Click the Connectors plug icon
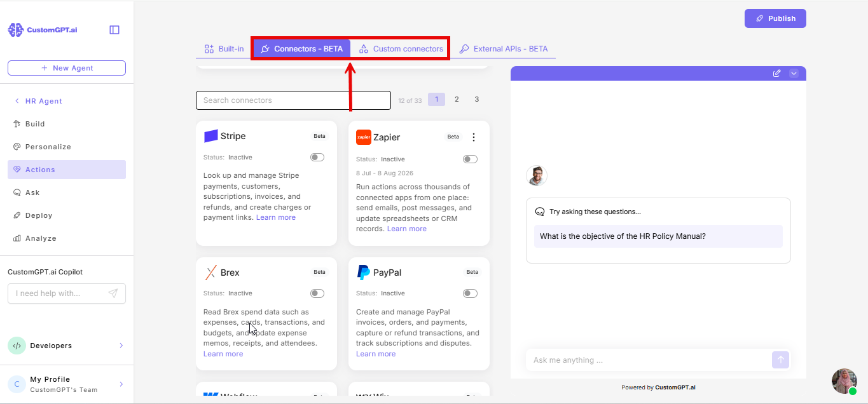 (x=265, y=49)
